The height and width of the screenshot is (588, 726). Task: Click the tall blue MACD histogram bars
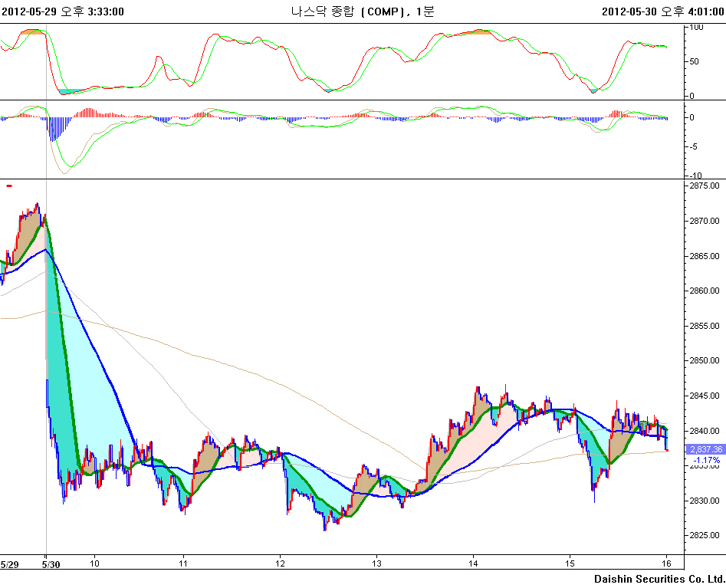[54, 127]
